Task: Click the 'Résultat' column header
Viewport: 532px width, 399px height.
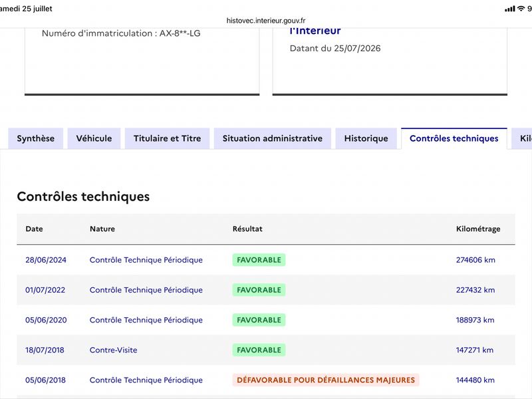Action: (x=247, y=229)
